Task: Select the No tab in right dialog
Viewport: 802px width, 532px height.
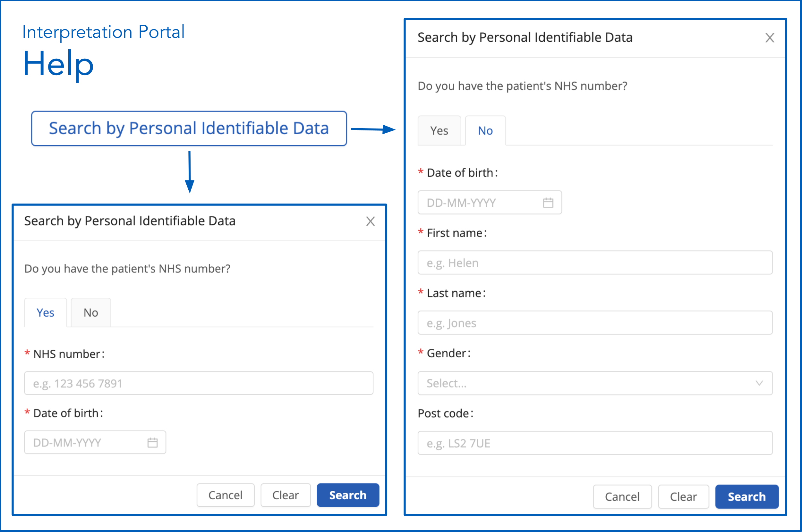Action: coord(485,131)
